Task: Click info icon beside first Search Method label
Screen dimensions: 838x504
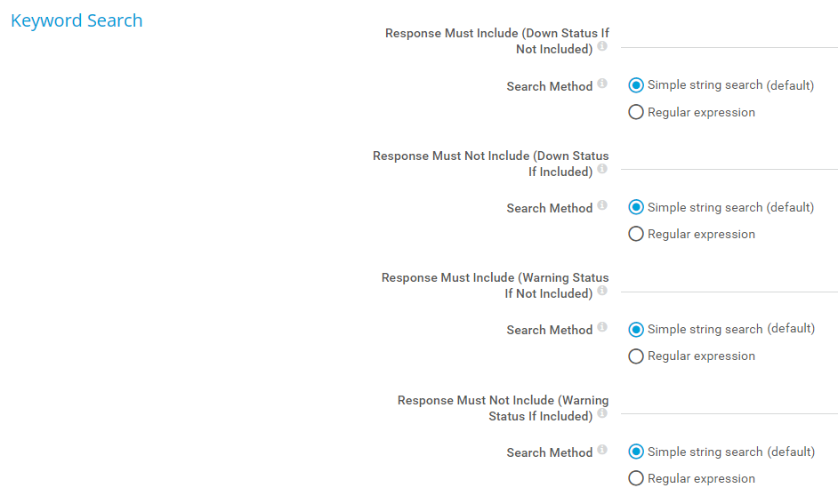Action: pos(602,84)
